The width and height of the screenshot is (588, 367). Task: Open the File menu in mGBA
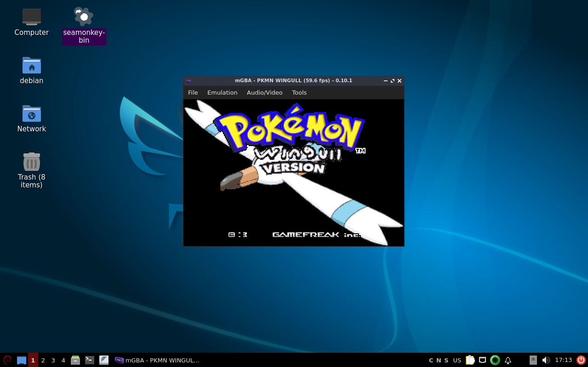pos(193,92)
